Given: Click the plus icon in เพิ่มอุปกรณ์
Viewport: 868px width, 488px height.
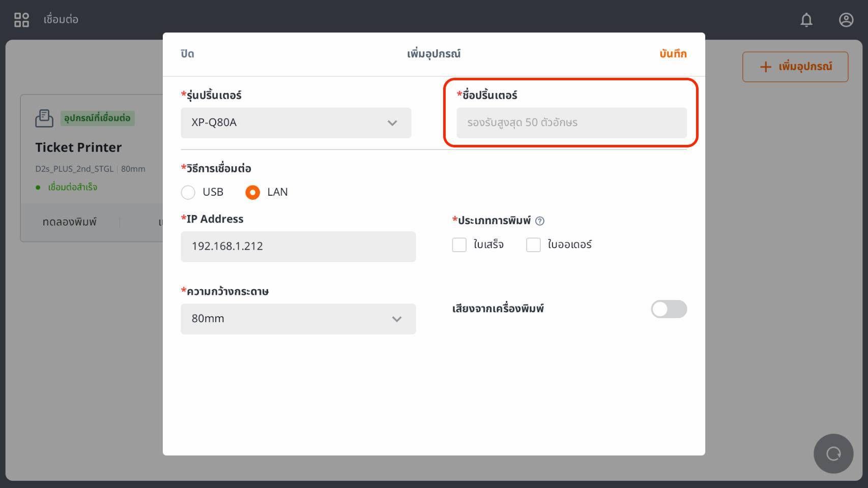Looking at the screenshot, I should pyautogui.click(x=765, y=67).
